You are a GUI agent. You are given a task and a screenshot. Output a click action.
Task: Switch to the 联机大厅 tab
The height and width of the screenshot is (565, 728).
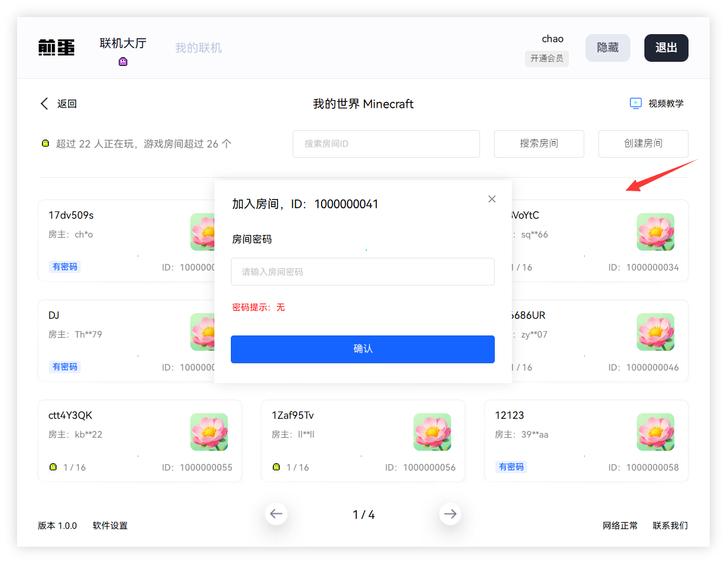pos(123,44)
